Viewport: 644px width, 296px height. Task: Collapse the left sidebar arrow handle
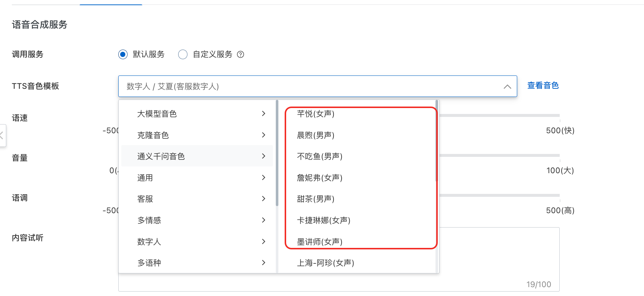tap(2, 135)
